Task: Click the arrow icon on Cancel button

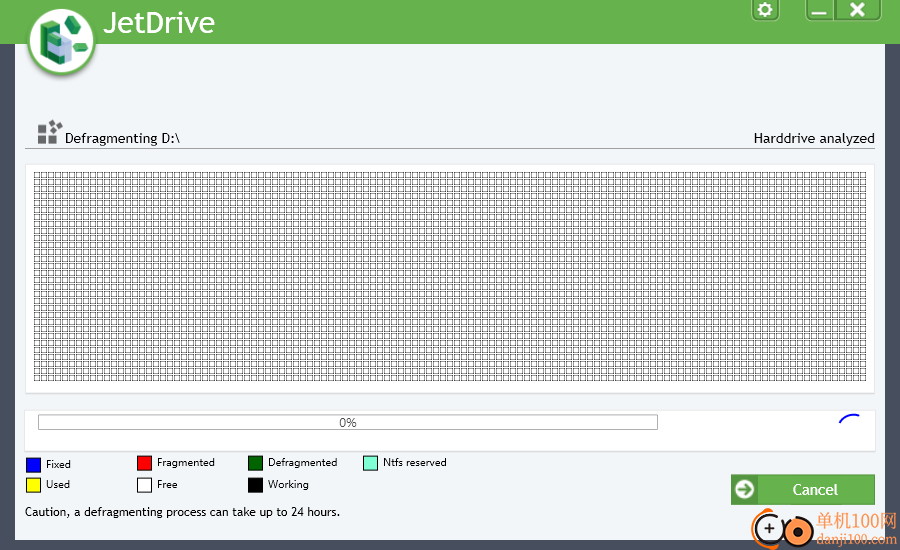Action: pyautogui.click(x=744, y=490)
